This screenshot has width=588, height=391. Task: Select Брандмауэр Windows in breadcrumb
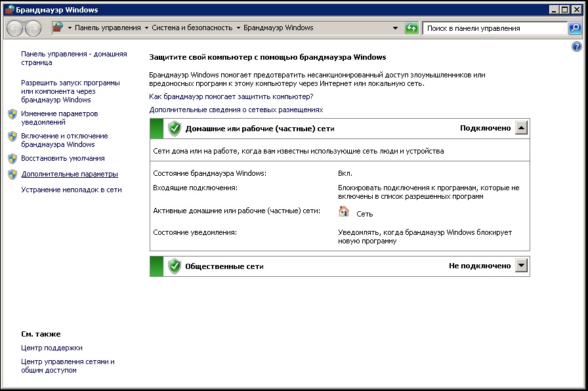coord(278,28)
